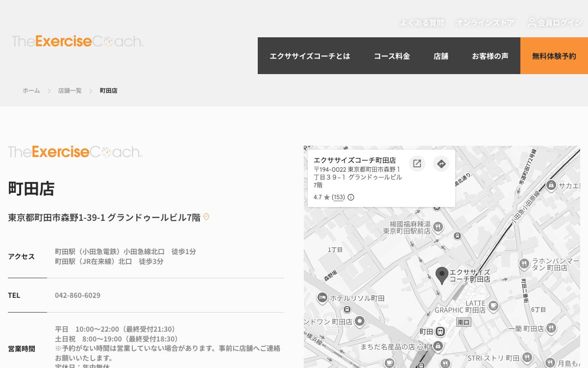588x368 pixels.
Task: Go to 店舗一覧 breadcrumb
Action: tap(70, 91)
